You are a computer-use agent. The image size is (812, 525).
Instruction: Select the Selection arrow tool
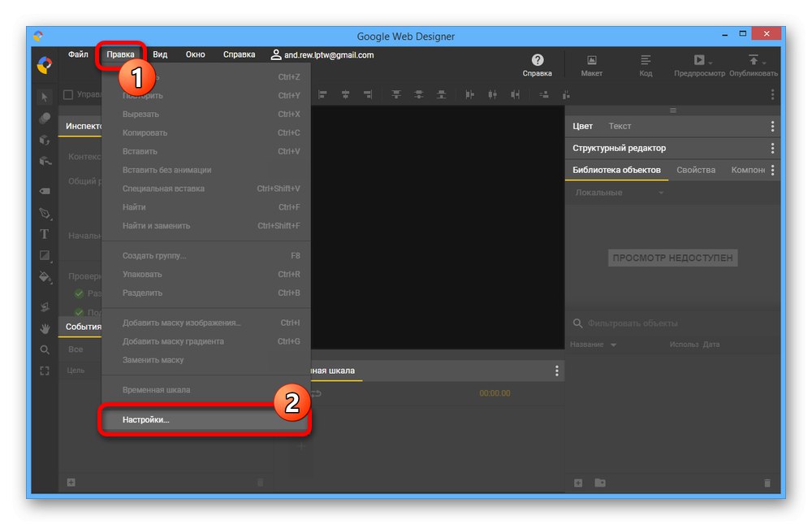pos(45,97)
